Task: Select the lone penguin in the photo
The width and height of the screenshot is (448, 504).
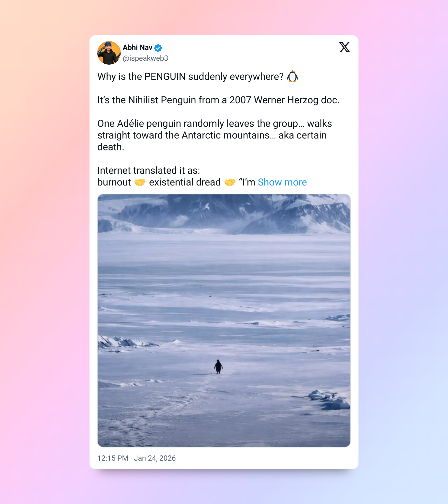Action: coord(218,367)
